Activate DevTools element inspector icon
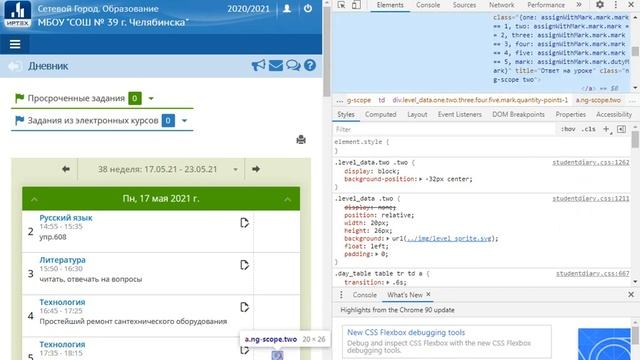Viewport: 640px width, 360px height. pos(342,5)
